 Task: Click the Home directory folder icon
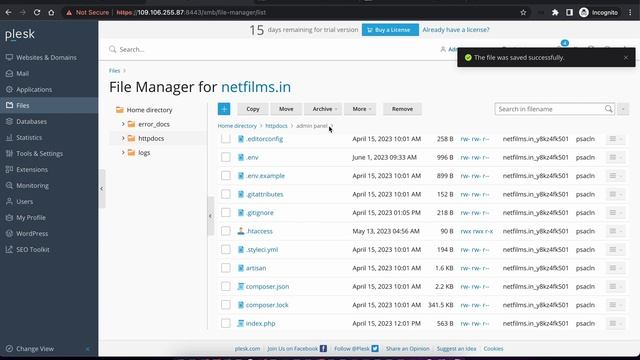pyautogui.click(x=120, y=110)
